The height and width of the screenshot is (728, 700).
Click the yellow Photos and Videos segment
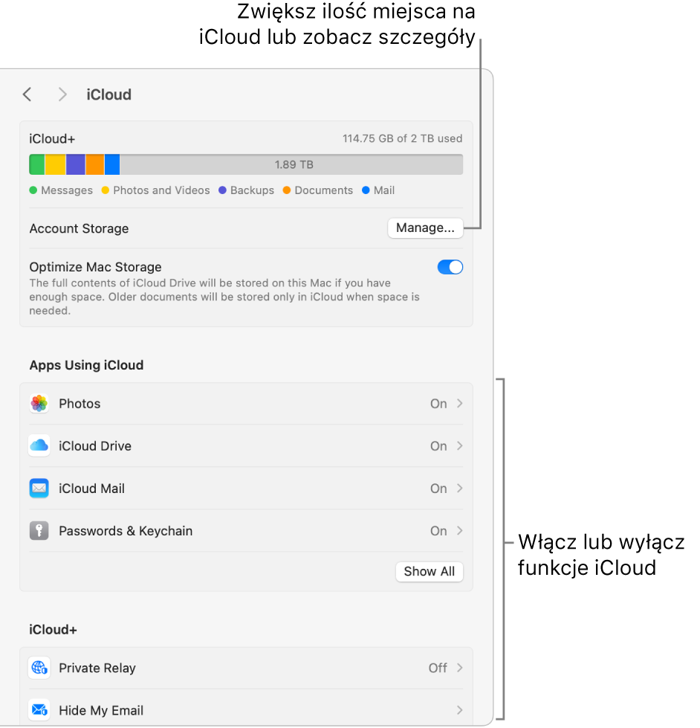[55, 164]
